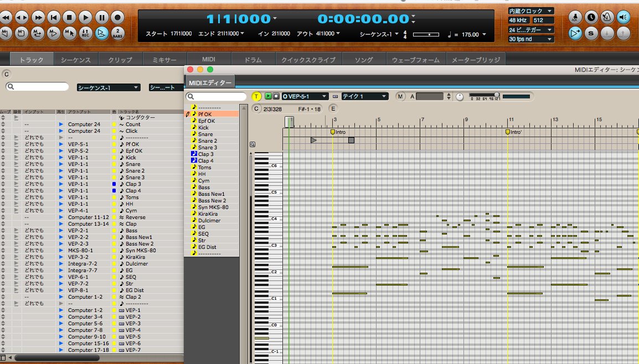The image size is (639, 364).
Task: Toggle Memory Play button
Action: pyautogui.click(x=53, y=33)
